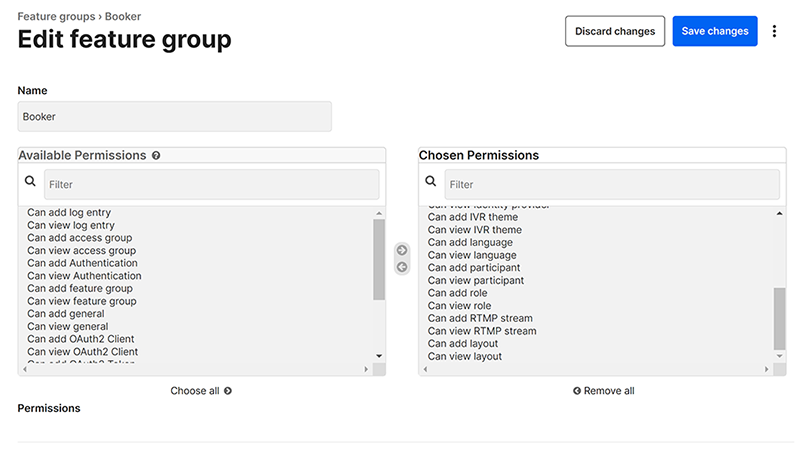Image resolution: width=797 pixels, height=461 pixels.
Task: Click the Available Permissions filter field
Action: pyautogui.click(x=211, y=184)
